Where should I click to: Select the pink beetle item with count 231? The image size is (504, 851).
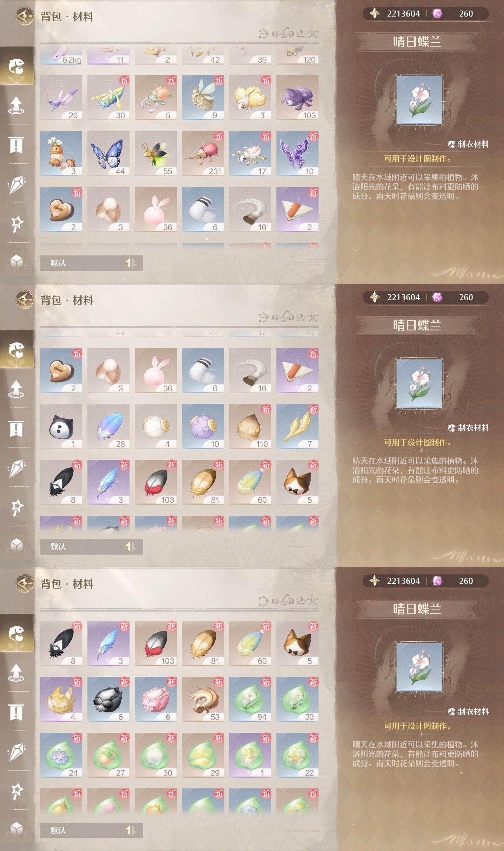[x=203, y=154]
